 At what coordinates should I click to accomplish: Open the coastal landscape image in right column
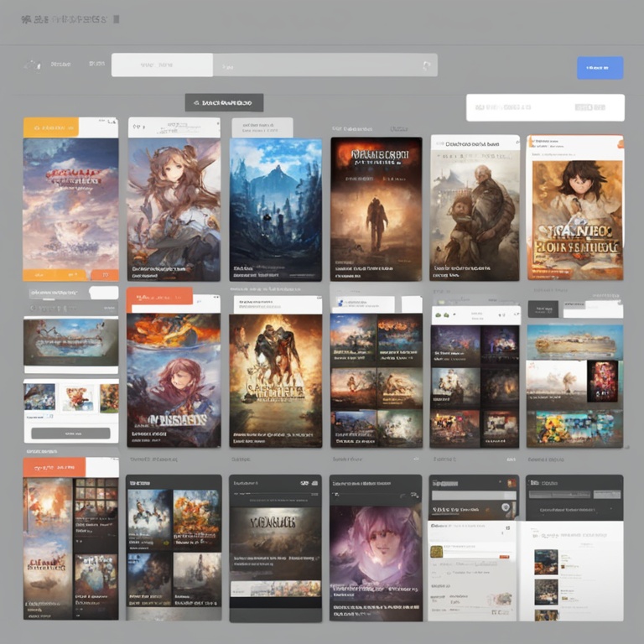(575, 342)
